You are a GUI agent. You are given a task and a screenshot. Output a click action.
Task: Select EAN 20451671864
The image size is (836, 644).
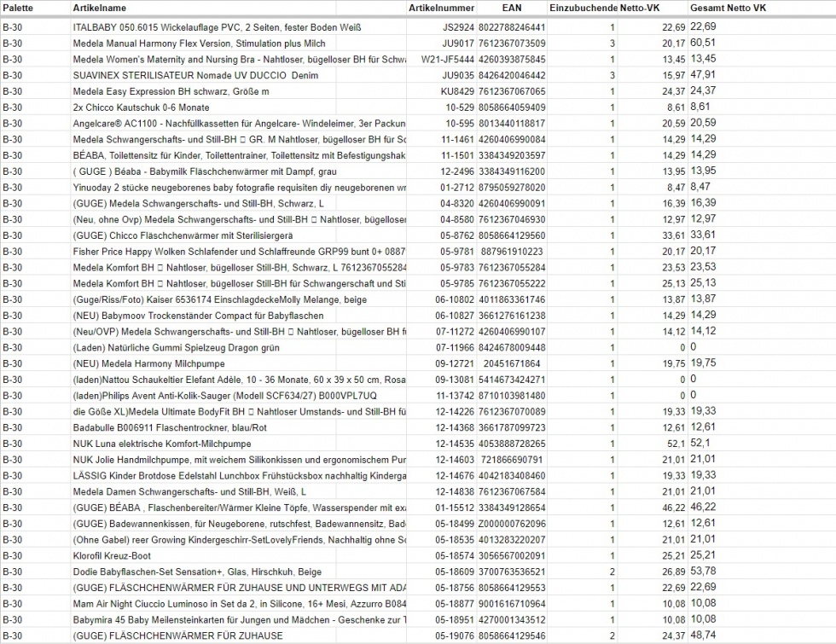pos(512,363)
